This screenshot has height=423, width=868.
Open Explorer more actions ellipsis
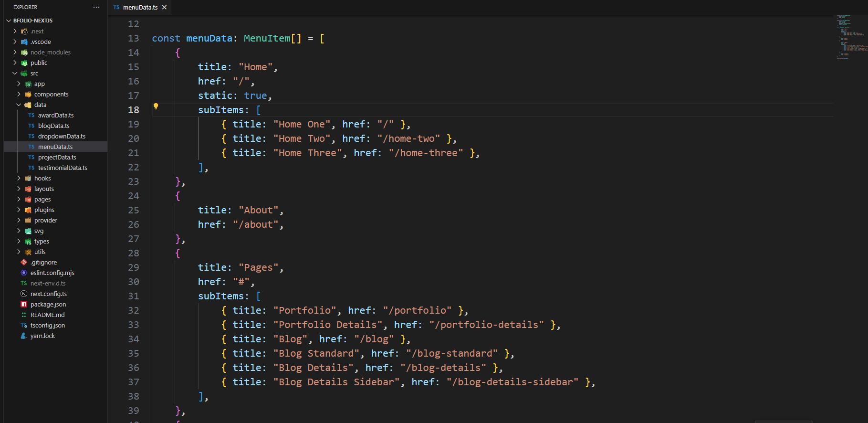tap(96, 7)
